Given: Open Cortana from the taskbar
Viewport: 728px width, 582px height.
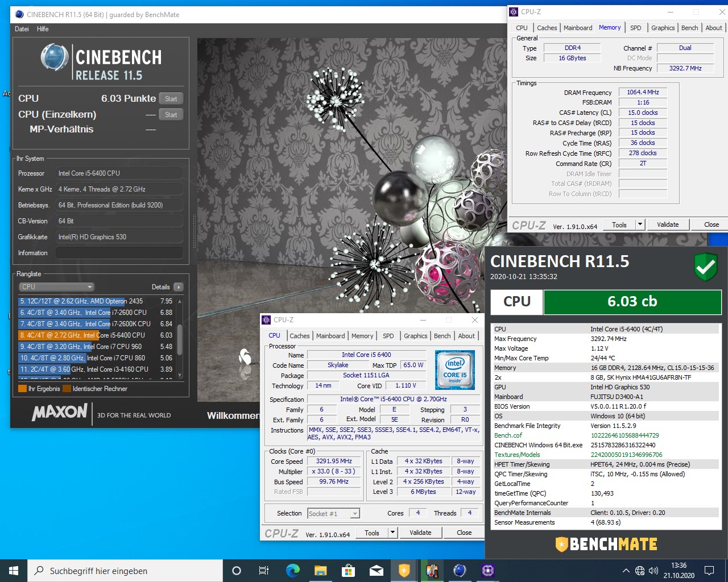Looking at the screenshot, I should pyautogui.click(x=237, y=571).
